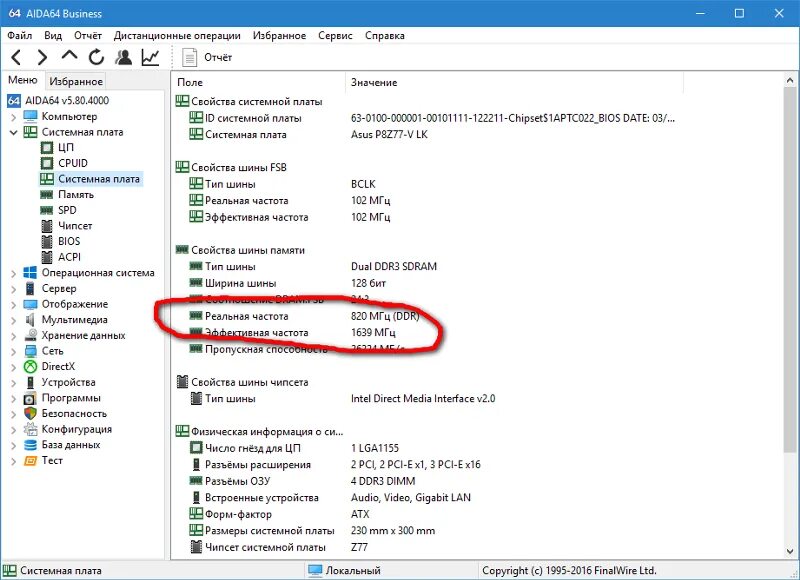Refresh the current page via the toolbar

tap(96, 57)
